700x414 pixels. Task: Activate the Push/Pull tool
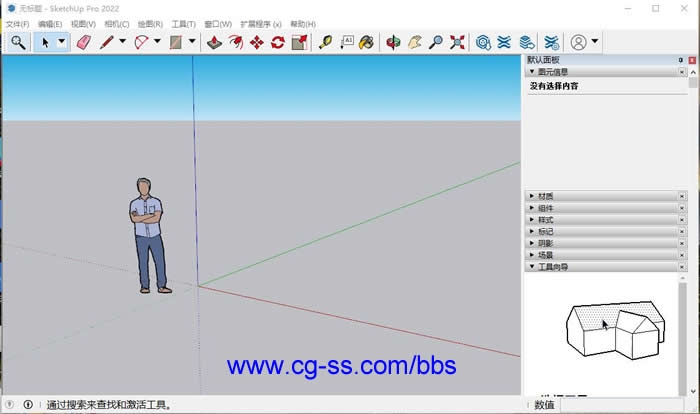[214, 42]
